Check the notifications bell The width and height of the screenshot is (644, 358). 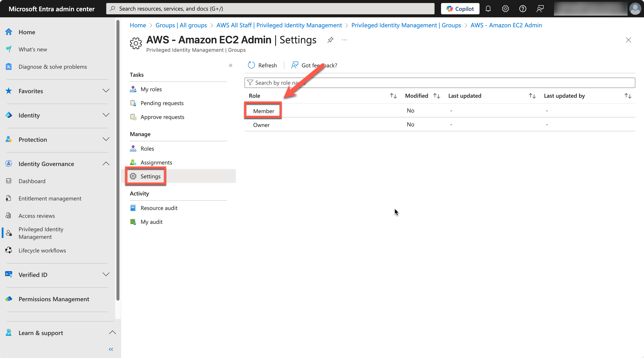[x=488, y=8]
